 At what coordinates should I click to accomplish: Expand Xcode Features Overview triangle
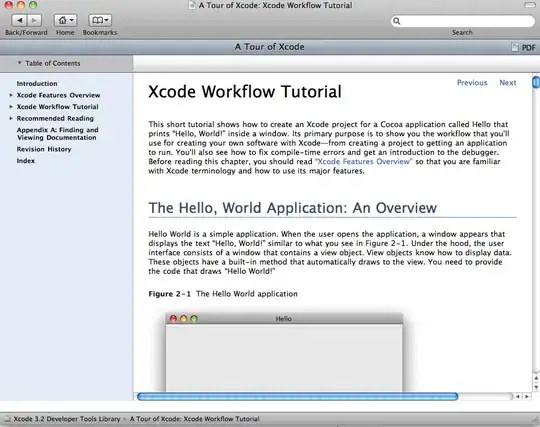point(11,95)
